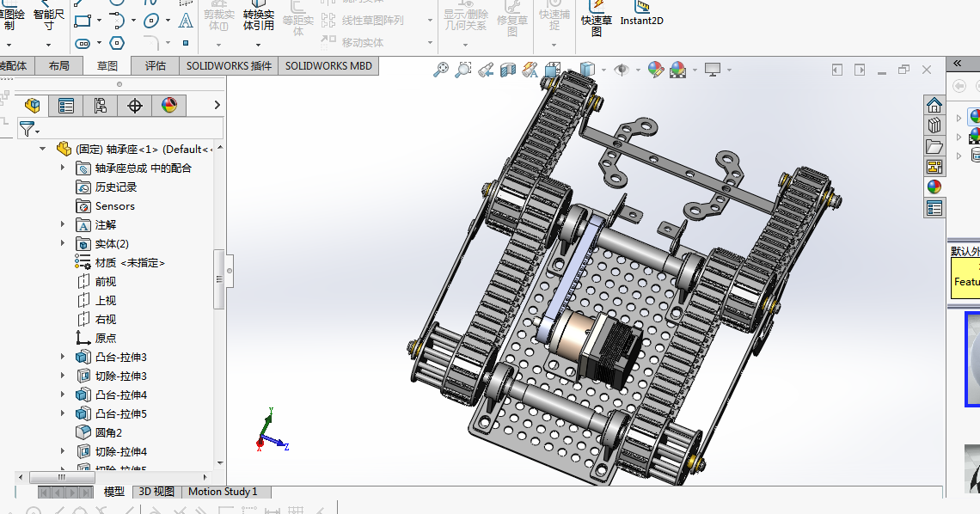Open the Appearances task pane tab

(934, 187)
